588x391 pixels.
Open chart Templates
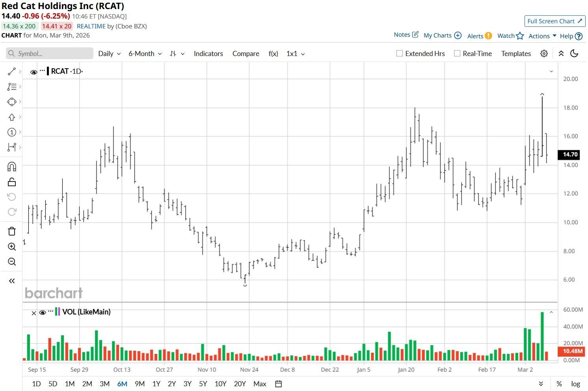(516, 54)
